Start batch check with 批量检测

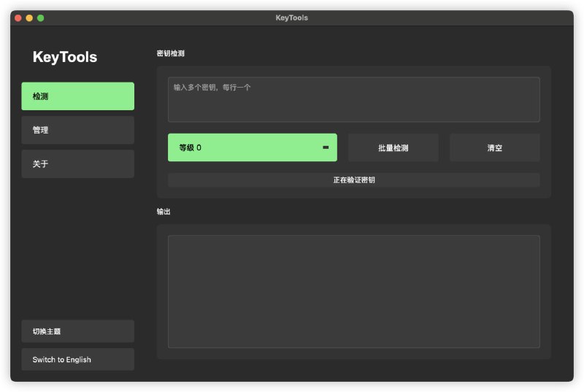pyautogui.click(x=393, y=147)
